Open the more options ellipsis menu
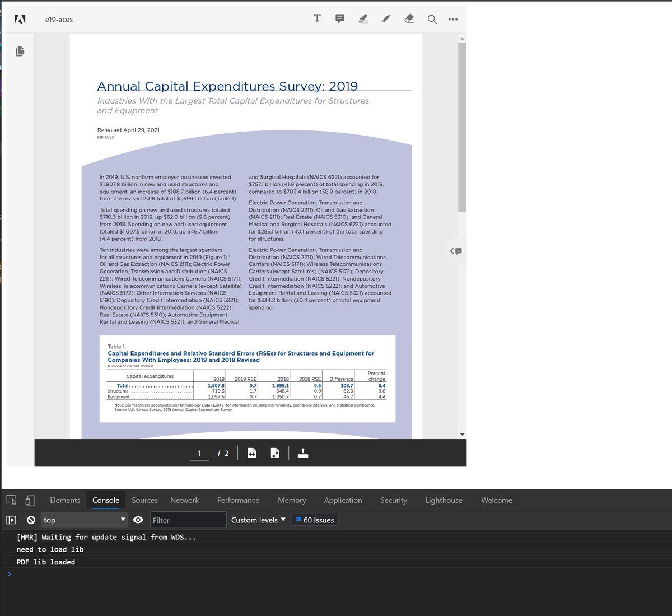This screenshot has width=672, height=616. [x=453, y=19]
